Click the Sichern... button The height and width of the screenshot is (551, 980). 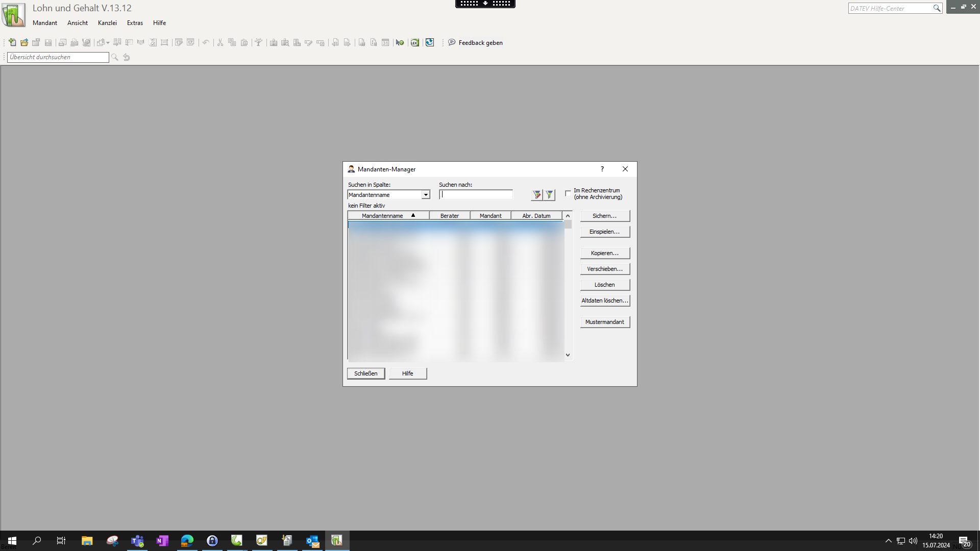point(604,216)
